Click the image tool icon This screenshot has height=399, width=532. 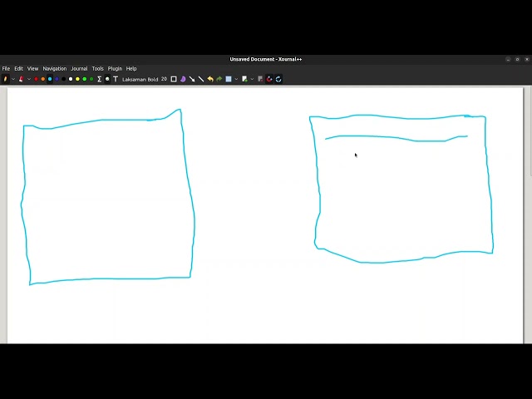[x=107, y=79]
